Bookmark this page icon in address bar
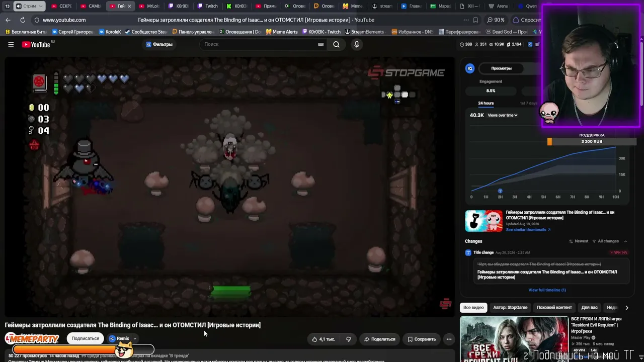644x362 pixels. click(x=475, y=20)
